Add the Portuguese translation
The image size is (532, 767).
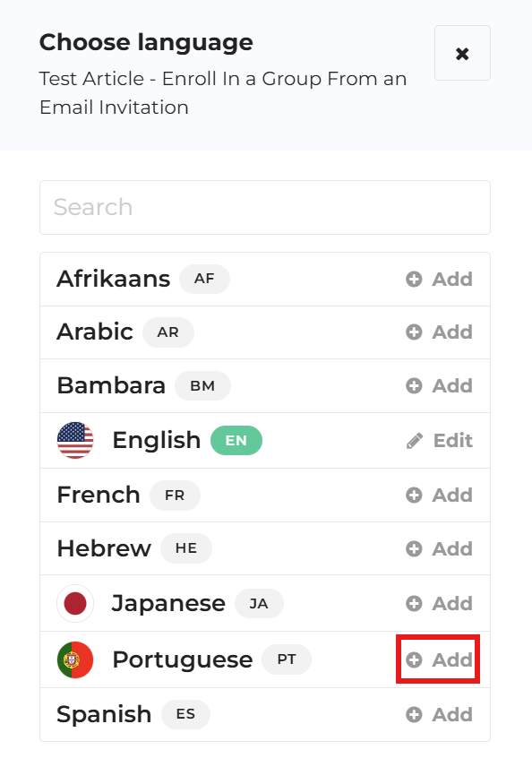click(x=439, y=659)
